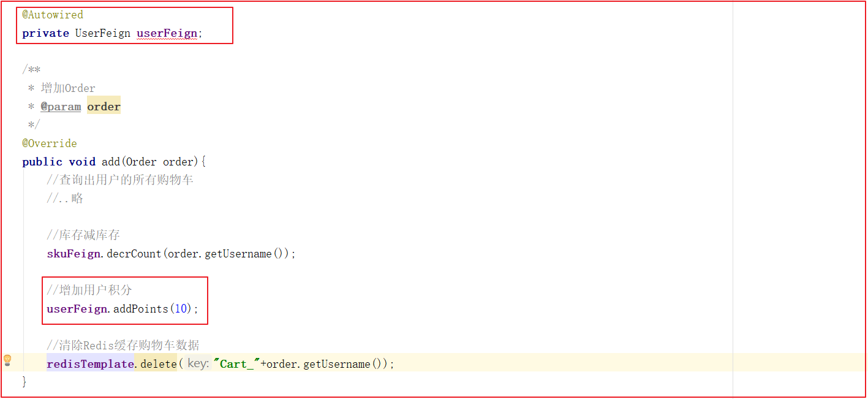Image resolution: width=868 pixels, height=399 pixels.
Task: Click the @Override annotation
Action: point(50,143)
